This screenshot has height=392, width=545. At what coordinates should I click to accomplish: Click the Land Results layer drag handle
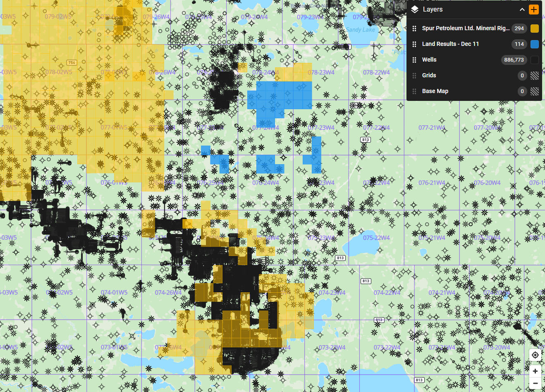(x=414, y=44)
